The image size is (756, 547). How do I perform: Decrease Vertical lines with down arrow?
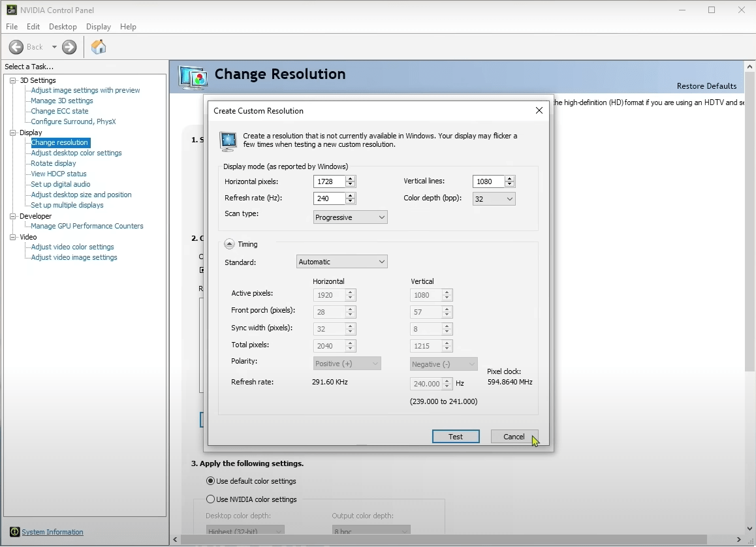(x=510, y=185)
